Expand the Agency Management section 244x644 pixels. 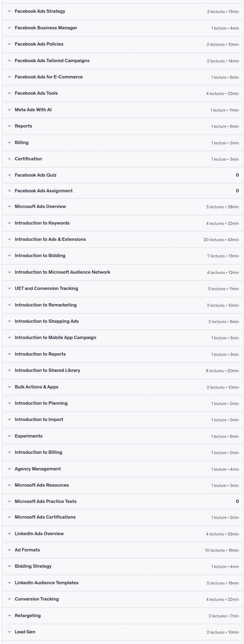coord(123,469)
